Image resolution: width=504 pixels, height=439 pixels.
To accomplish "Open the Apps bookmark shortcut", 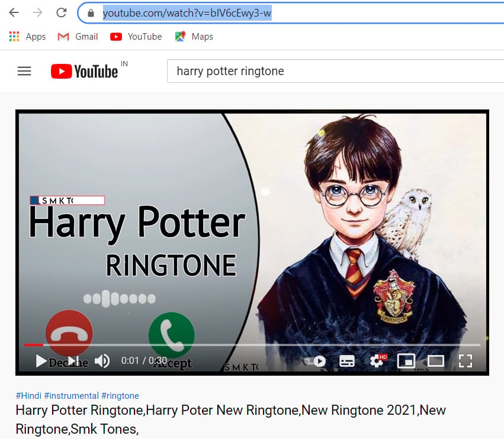I will pos(27,37).
